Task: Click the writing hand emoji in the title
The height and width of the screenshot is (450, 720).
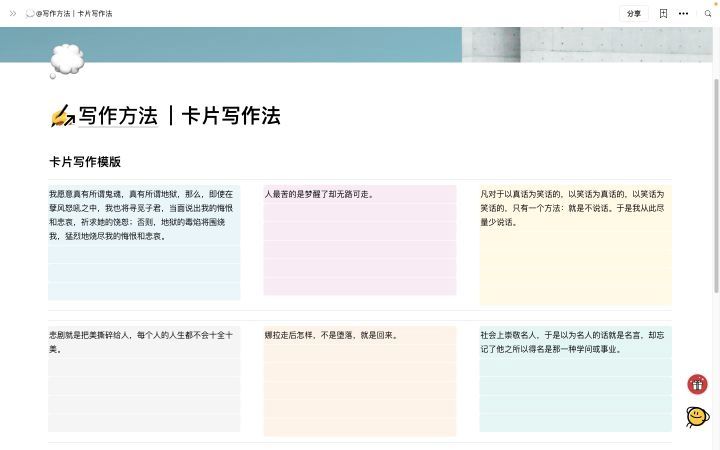Action: (62, 116)
